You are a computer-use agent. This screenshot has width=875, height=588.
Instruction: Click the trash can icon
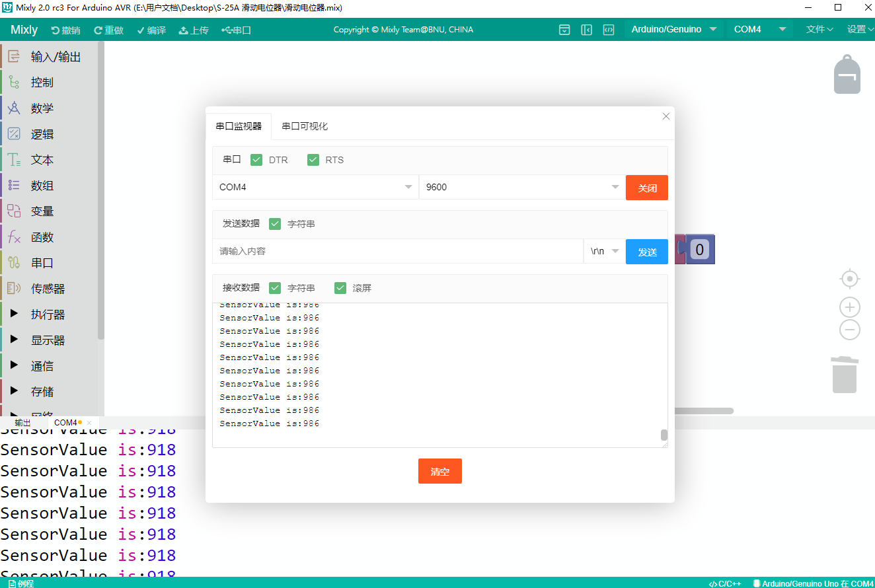coord(844,375)
